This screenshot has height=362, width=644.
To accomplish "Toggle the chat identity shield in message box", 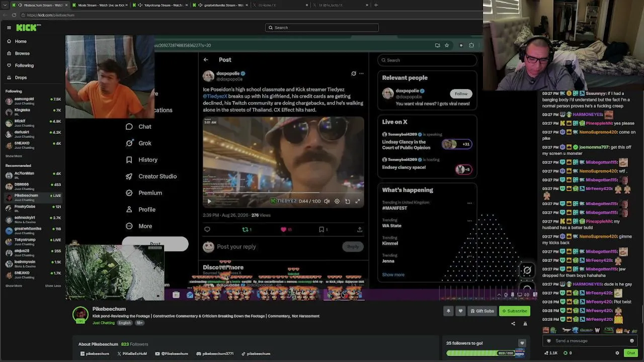I will coord(549,341).
